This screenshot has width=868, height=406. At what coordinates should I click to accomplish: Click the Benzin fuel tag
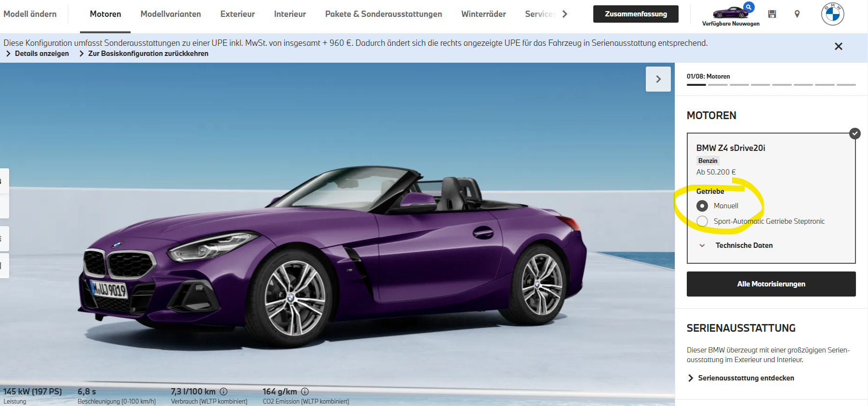point(708,161)
